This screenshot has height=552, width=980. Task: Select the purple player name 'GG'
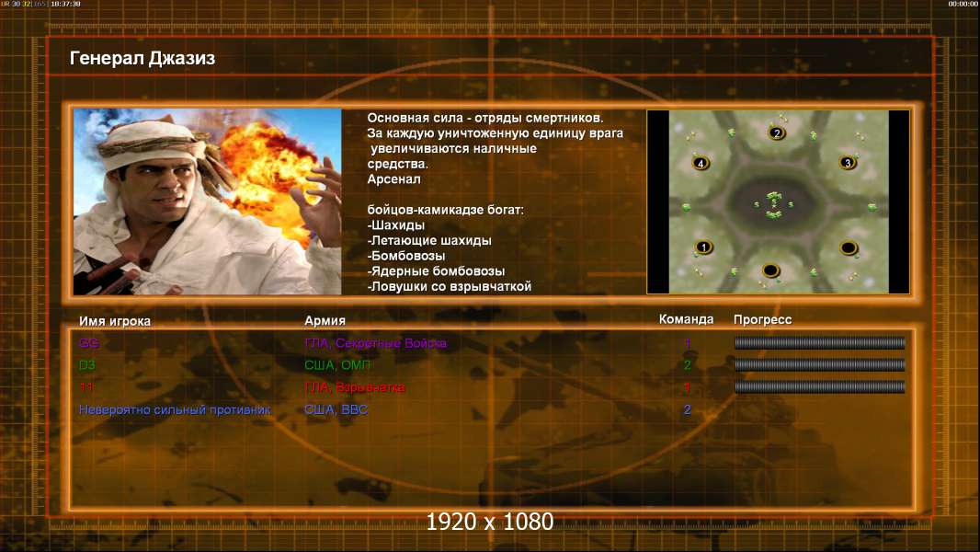89,342
